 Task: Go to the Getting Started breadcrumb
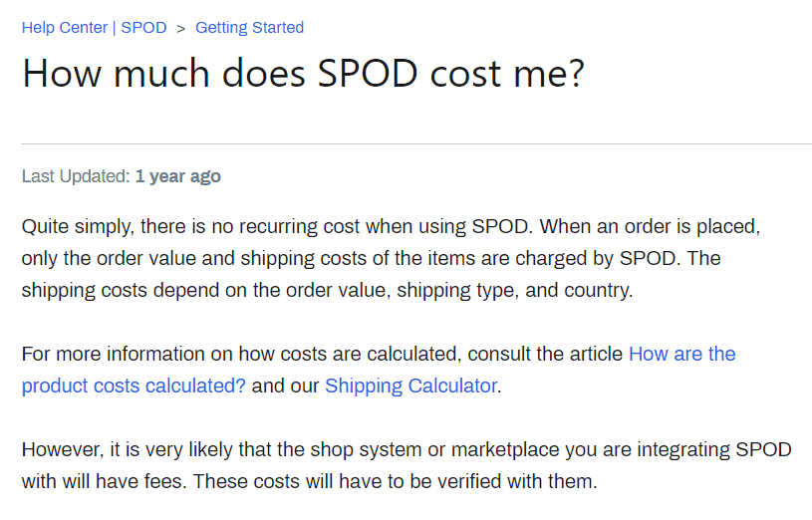click(250, 28)
